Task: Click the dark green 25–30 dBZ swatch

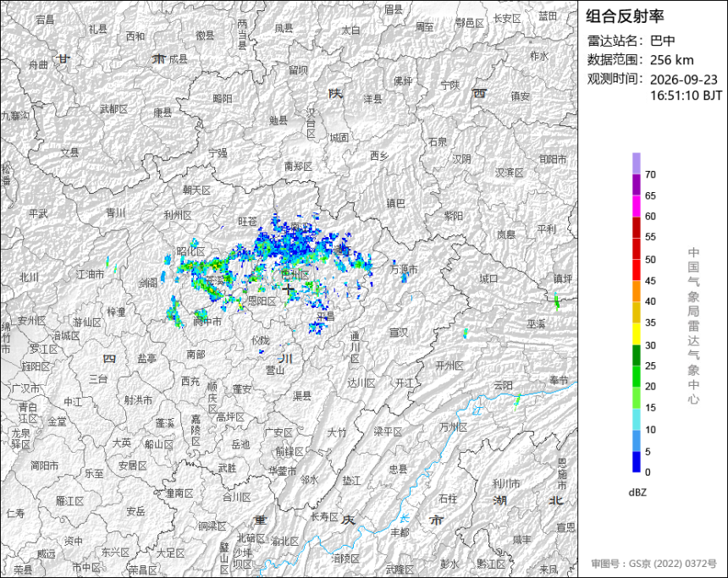Action: [636, 355]
